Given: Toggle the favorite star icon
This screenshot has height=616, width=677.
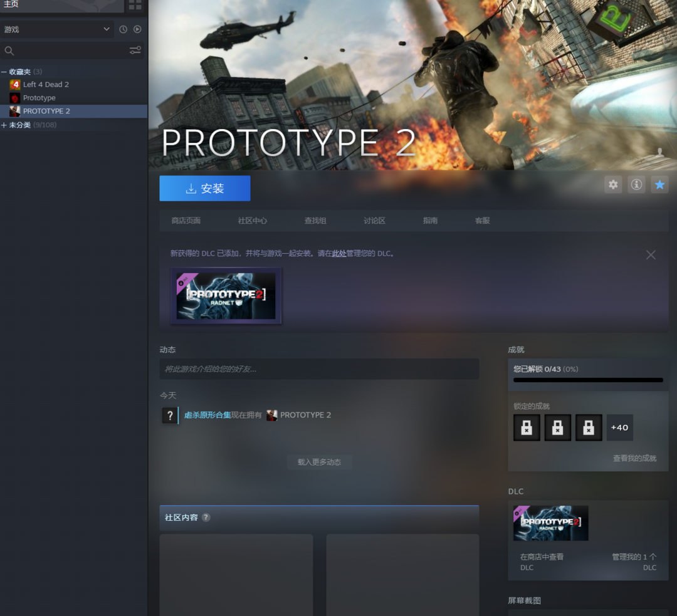Looking at the screenshot, I should coord(659,185).
